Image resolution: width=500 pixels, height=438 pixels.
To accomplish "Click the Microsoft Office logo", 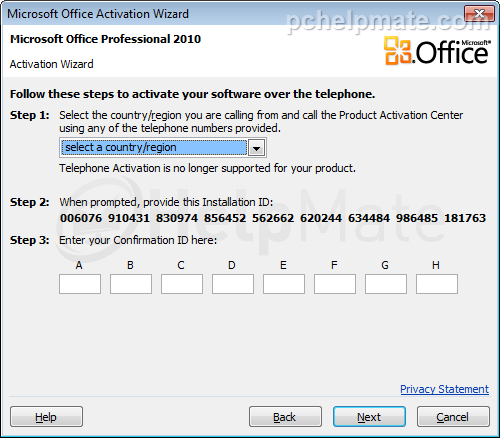I will (437, 51).
